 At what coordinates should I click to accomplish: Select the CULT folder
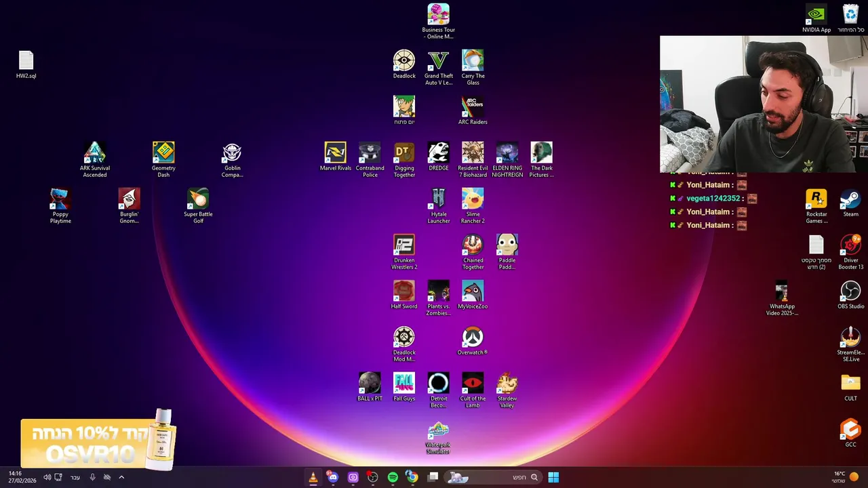[x=850, y=387]
